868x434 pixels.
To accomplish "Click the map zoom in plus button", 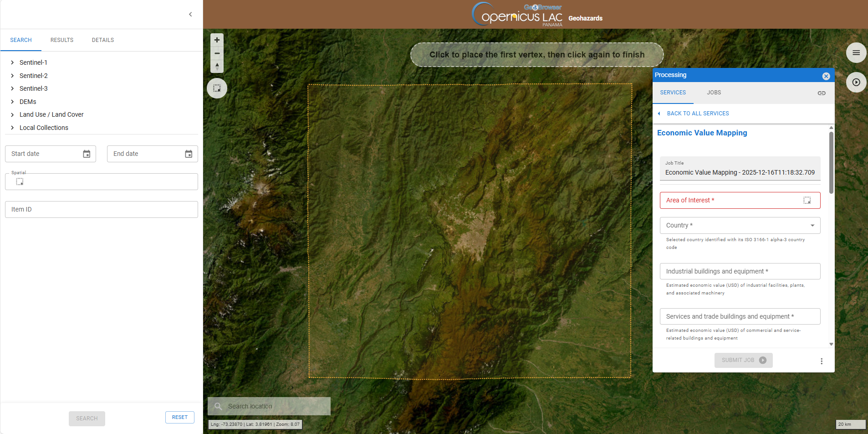I will 217,40.
